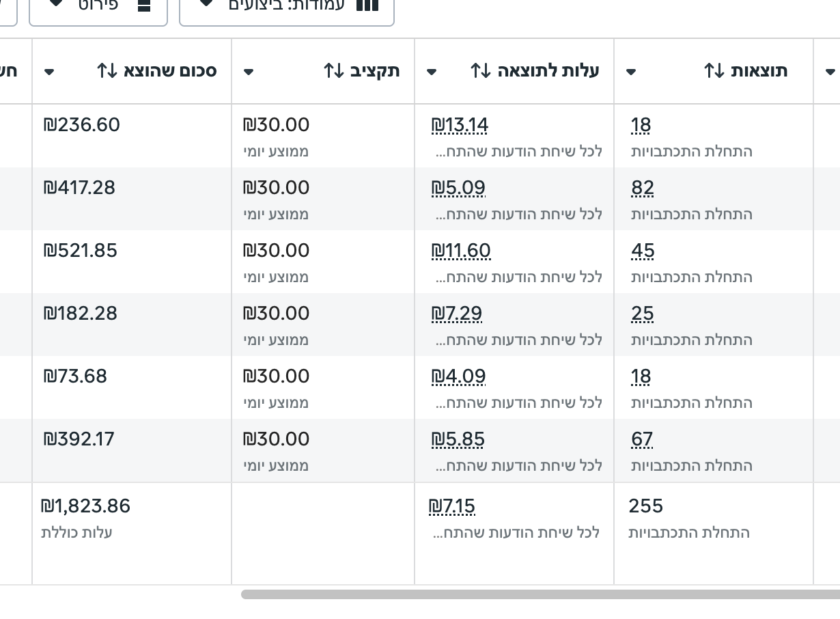Open תקציב column dropdown caret

(x=249, y=72)
